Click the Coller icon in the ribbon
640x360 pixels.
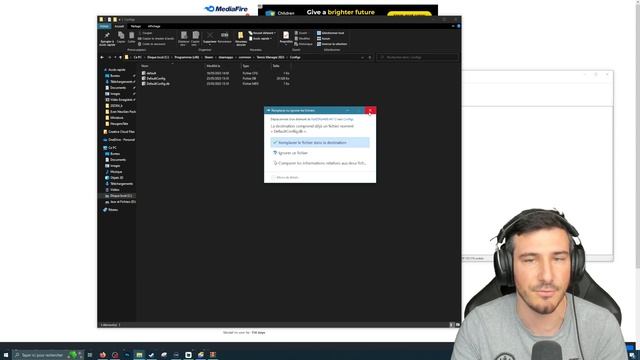(131, 38)
